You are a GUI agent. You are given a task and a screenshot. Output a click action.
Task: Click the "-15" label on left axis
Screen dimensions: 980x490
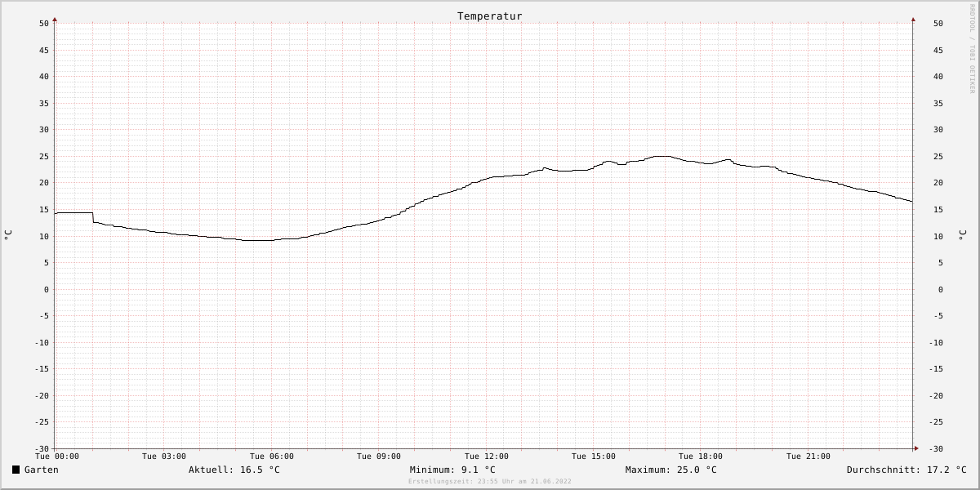(42, 369)
